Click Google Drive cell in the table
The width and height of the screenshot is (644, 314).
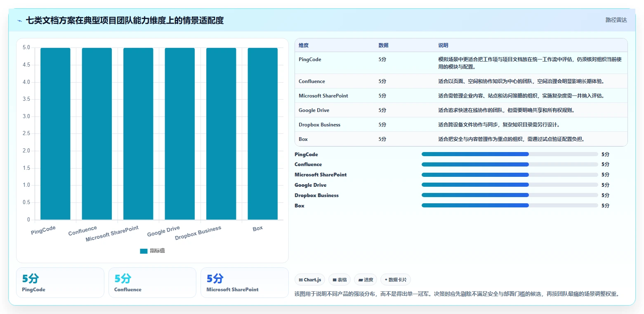(x=314, y=110)
